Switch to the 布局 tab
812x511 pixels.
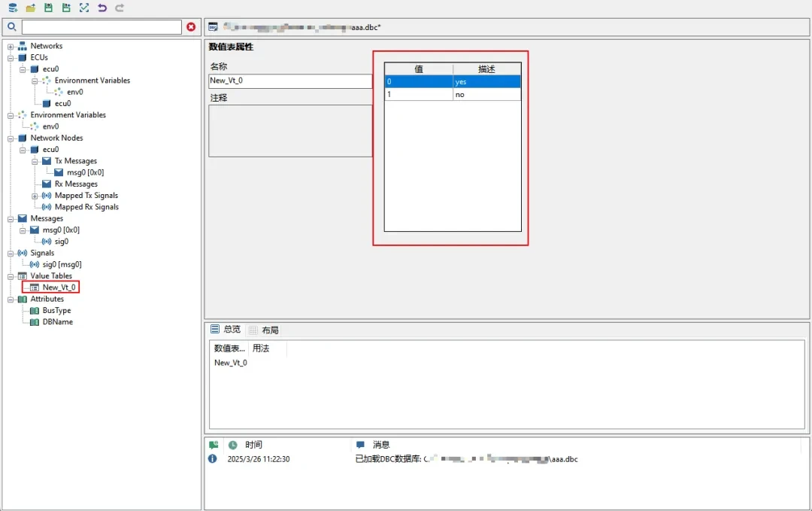[270, 330]
